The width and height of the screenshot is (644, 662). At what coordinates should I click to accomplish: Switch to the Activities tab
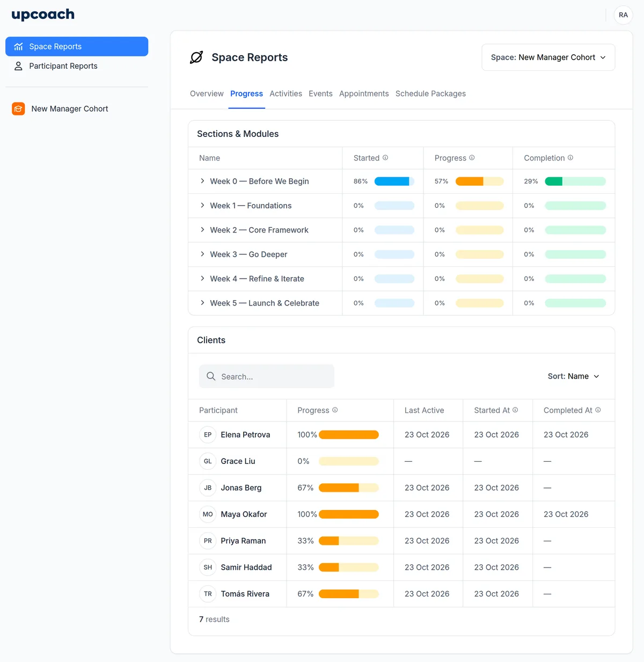[x=286, y=93]
